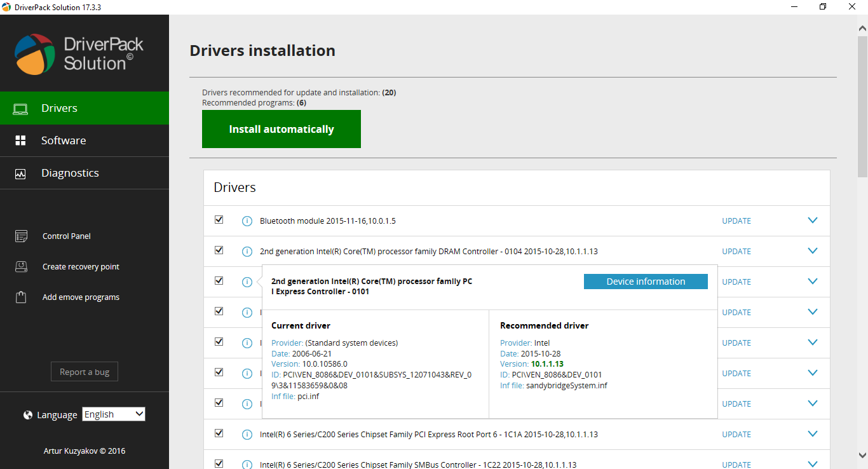Click the green recommended version 10.1.1.13
The width and height of the screenshot is (868, 469).
point(547,364)
